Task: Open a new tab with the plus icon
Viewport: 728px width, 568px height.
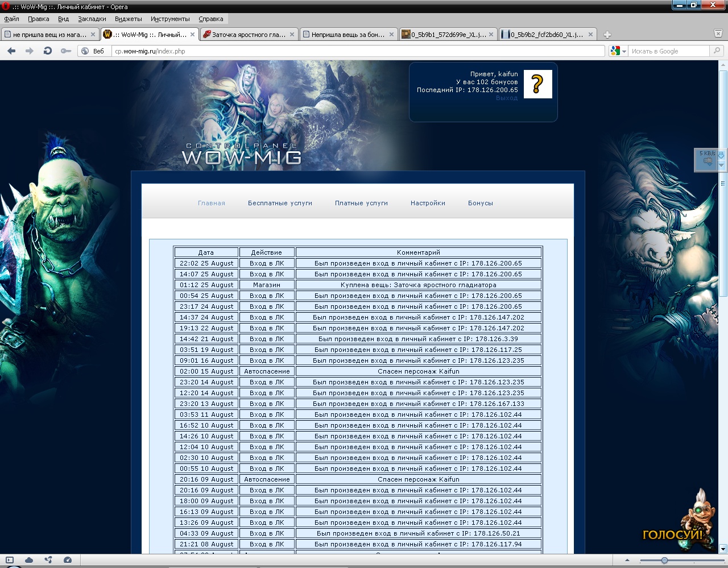Action: tap(607, 35)
